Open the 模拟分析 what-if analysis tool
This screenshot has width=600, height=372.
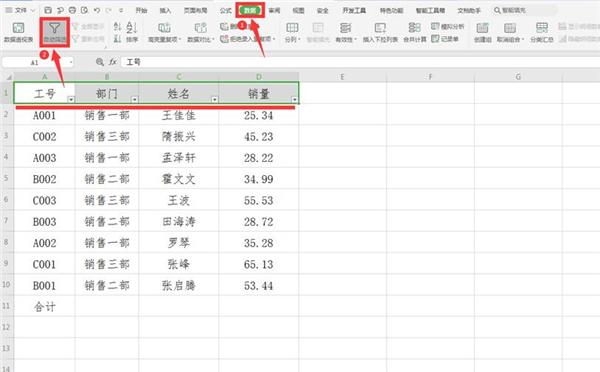click(447, 26)
